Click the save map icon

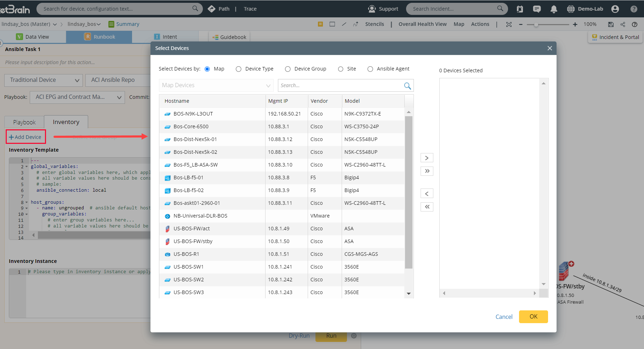point(610,24)
